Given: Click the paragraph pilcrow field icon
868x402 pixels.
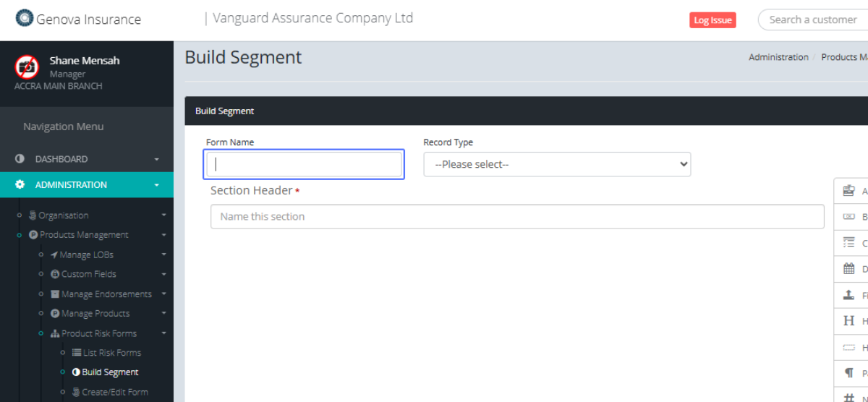Looking at the screenshot, I should 849,373.
